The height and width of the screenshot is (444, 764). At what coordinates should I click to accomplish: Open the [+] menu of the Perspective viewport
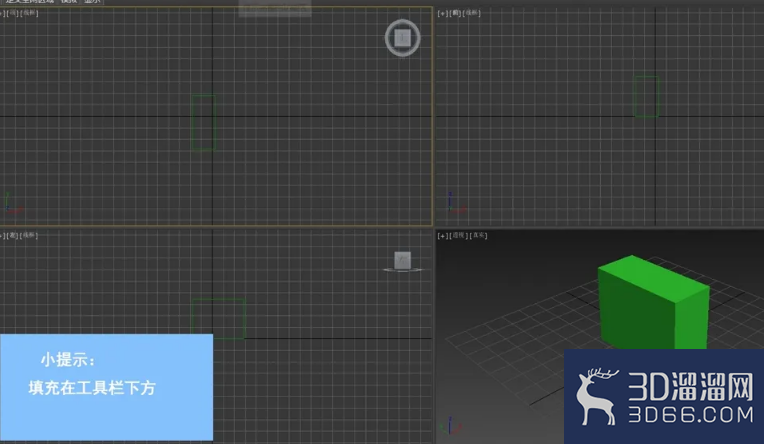pyautogui.click(x=442, y=236)
